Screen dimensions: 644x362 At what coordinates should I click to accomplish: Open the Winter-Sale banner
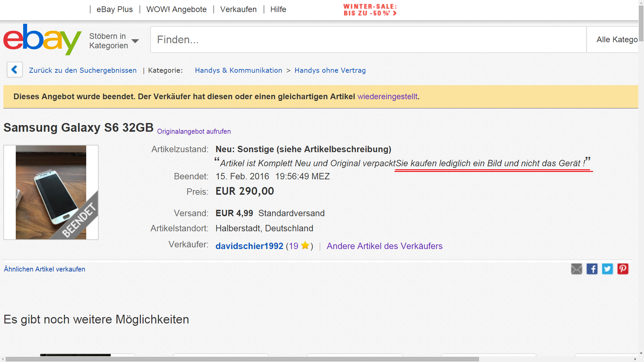[x=370, y=10]
